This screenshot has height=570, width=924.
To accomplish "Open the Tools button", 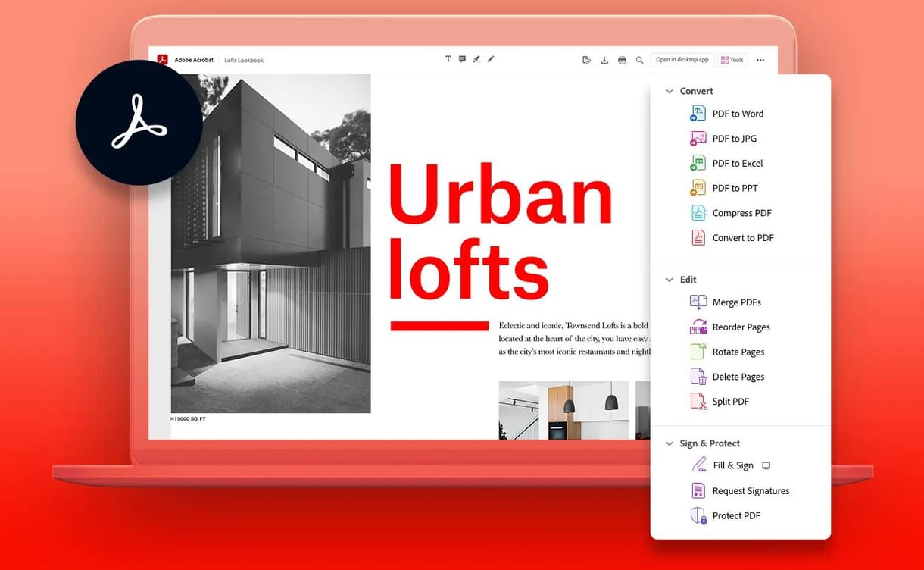I will tap(732, 60).
